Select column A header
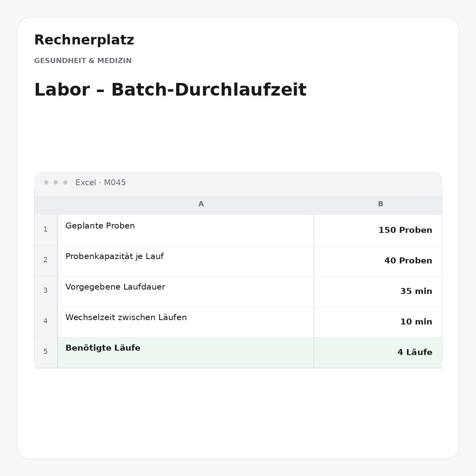 [186, 204]
